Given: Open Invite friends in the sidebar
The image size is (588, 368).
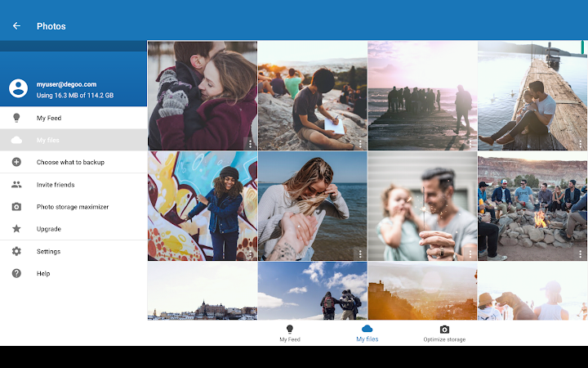Looking at the screenshot, I should point(73,184).
